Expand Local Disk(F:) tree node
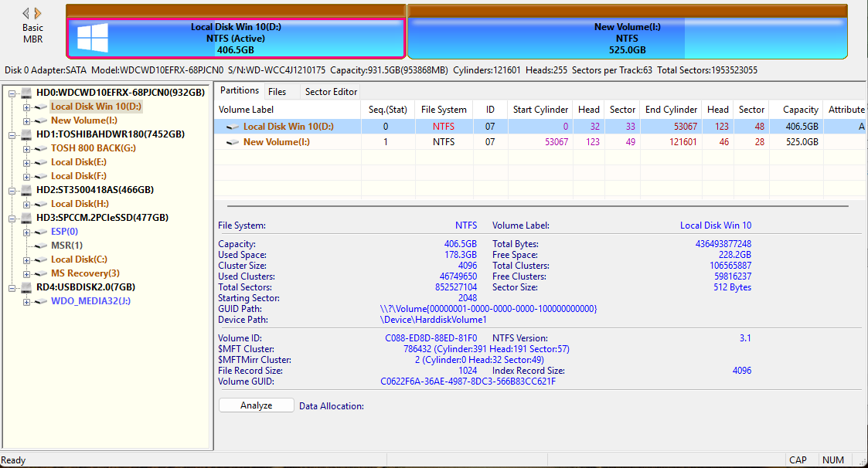 [26, 177]
